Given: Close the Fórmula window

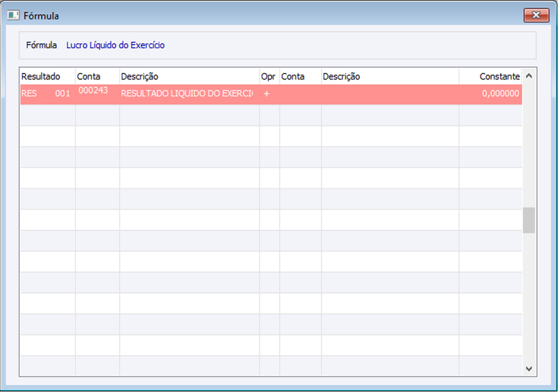Looking at the screenshot, I should tap(536, 15).
